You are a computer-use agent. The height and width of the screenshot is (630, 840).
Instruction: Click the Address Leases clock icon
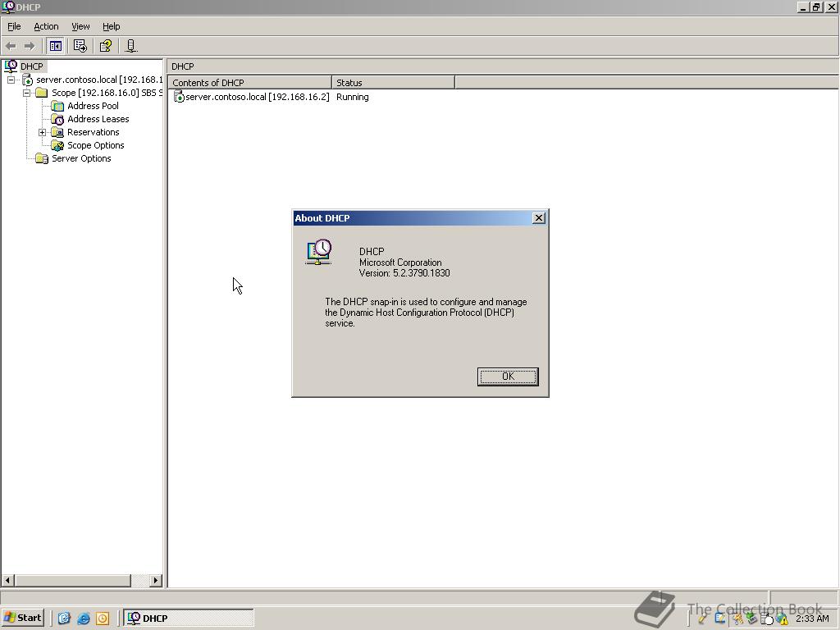57,119
